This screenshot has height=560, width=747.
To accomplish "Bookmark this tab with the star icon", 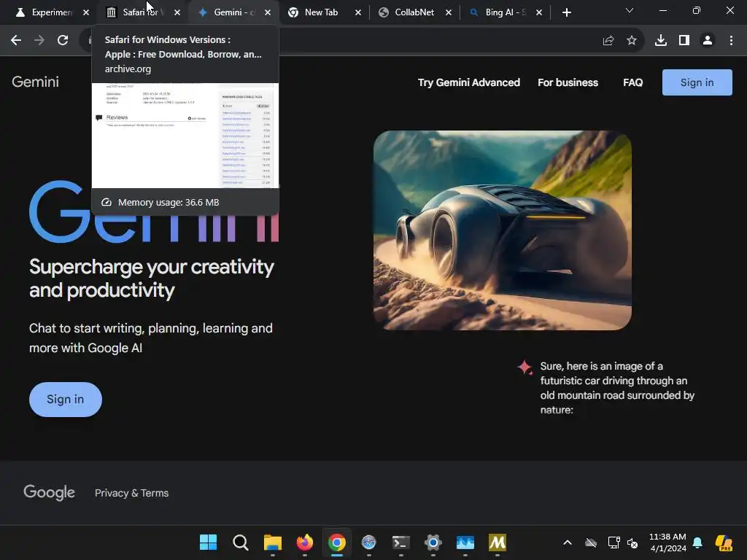I will pyautogui.click(x=632, y=41).
